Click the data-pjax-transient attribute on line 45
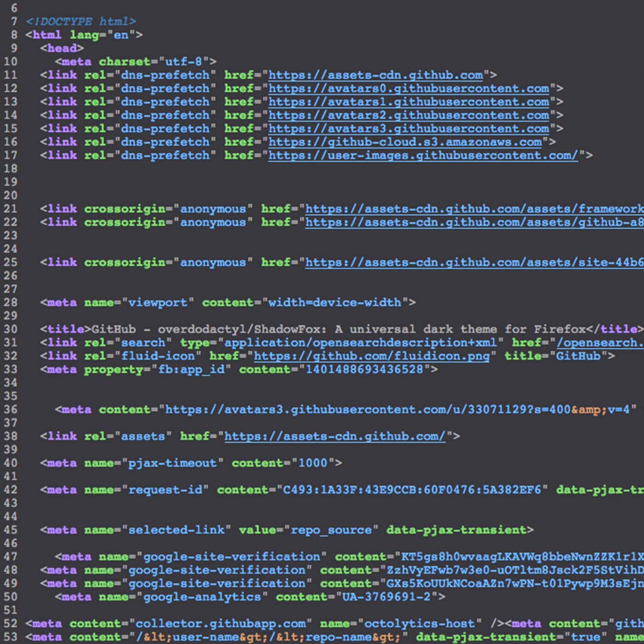 [x=456, y=530]
